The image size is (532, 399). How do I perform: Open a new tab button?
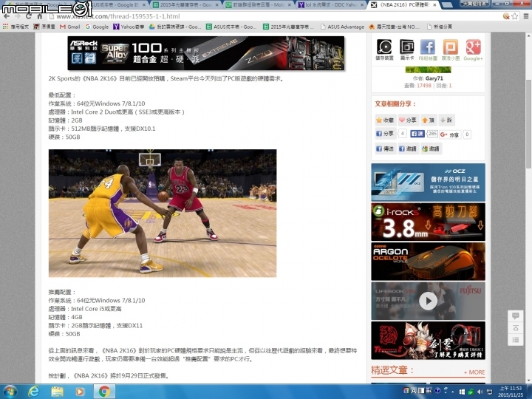click(x=447, y=5)
